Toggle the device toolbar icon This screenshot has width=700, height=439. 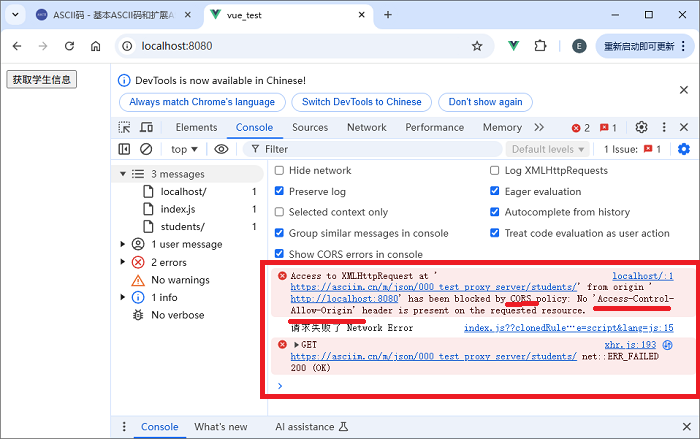pos(149,128)
